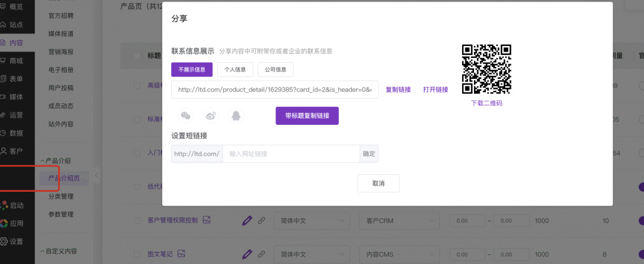This screenshot has width=644, height=264.
Task: Open the 简体中文 dropdown for 客户管理权限控制
Action: [x=312, y=221]
